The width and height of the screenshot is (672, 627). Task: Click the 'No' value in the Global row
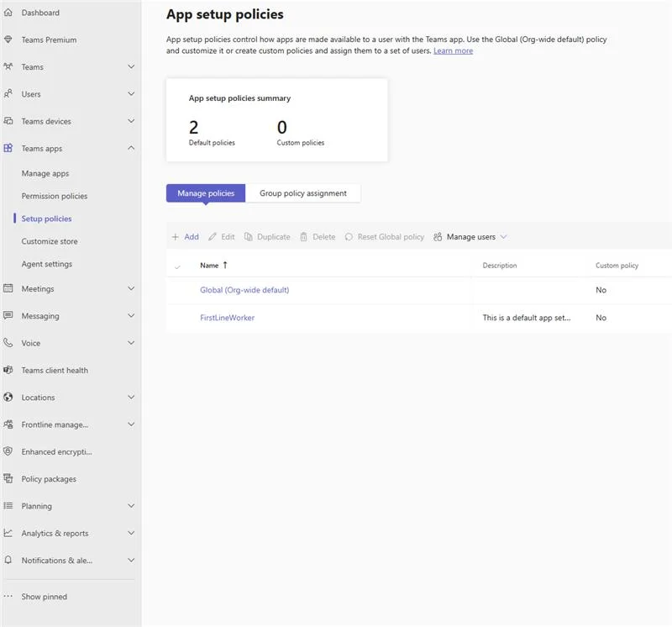pos(601,290)
